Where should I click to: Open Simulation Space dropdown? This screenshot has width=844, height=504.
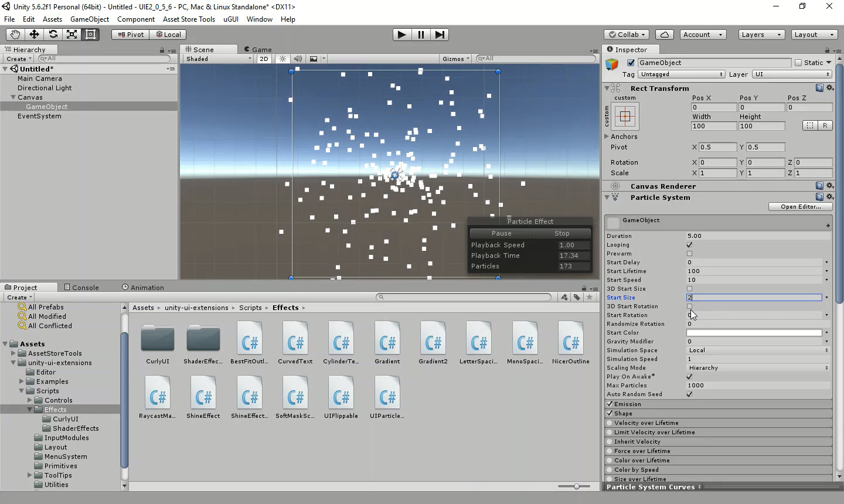pyautogui.click(x=758, y=350)
